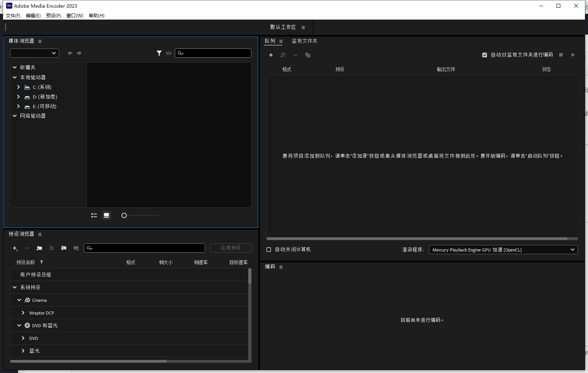588x373 pixels.
Task: Open the media browser location dropdown
Action: [x=35, y=53]
